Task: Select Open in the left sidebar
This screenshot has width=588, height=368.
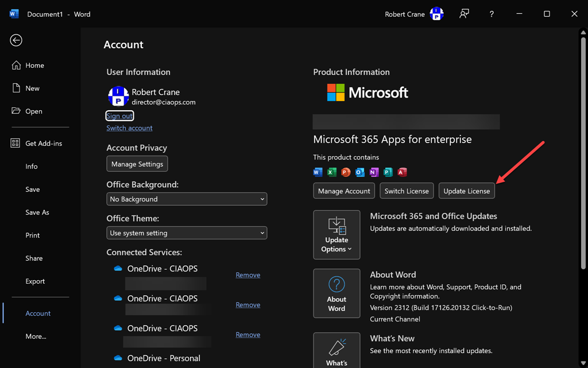Action: pos(34,111)
